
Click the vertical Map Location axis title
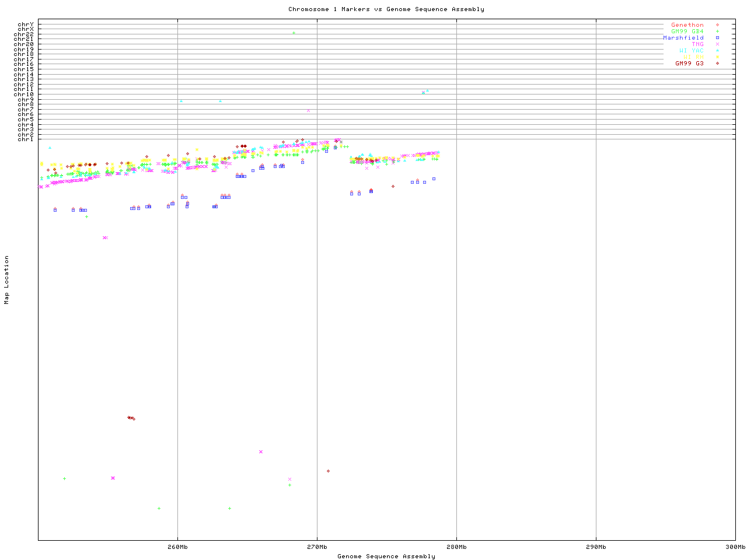[x=7, y=280]
